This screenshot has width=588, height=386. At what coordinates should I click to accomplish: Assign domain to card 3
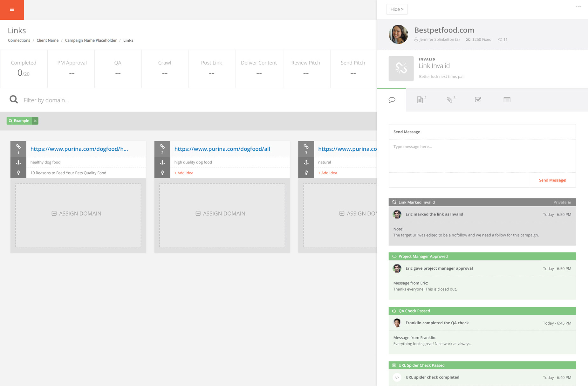[x=340, y=215]
